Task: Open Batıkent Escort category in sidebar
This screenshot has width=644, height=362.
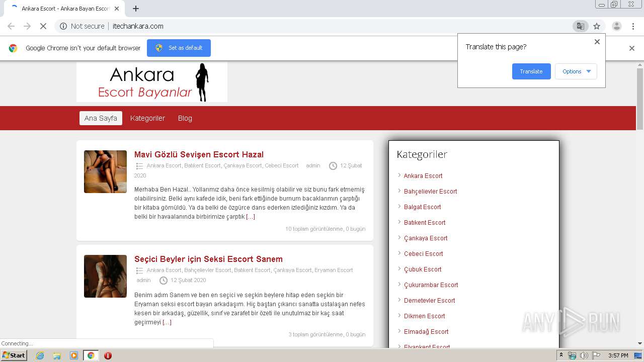Action: 425,223
